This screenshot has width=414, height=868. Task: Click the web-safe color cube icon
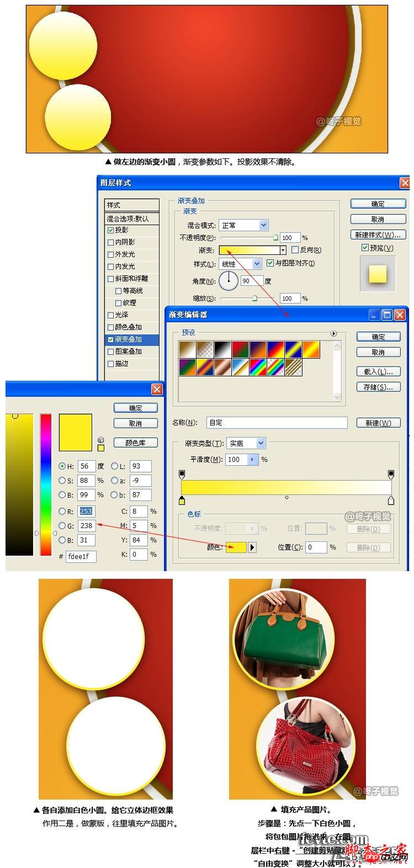click(100, 440)
